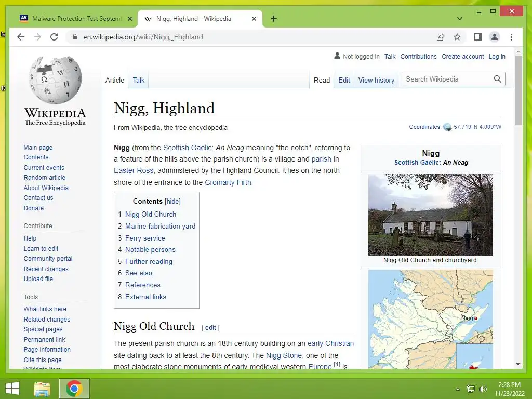Jump to References section

[142, 285]
